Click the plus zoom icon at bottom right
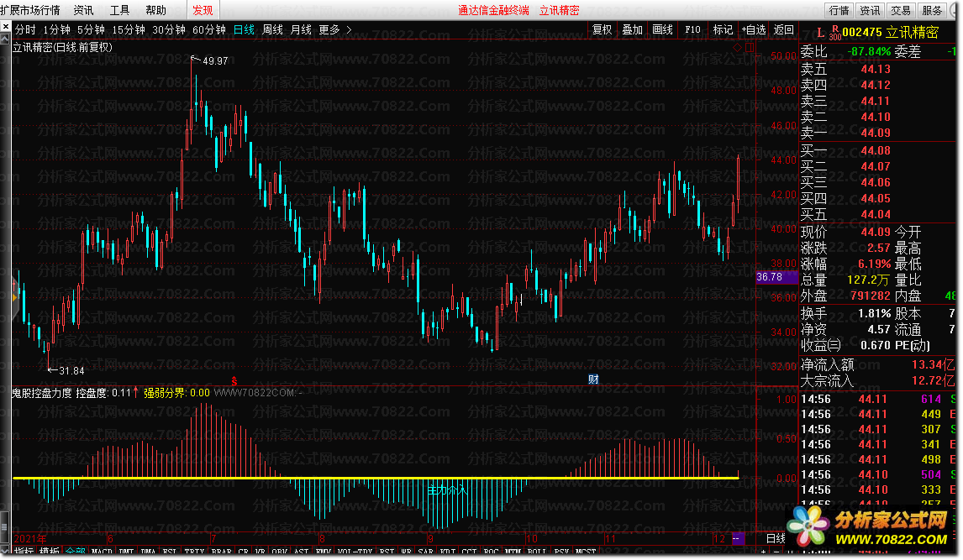Viewport: 963px width, 560px height. 763,552
